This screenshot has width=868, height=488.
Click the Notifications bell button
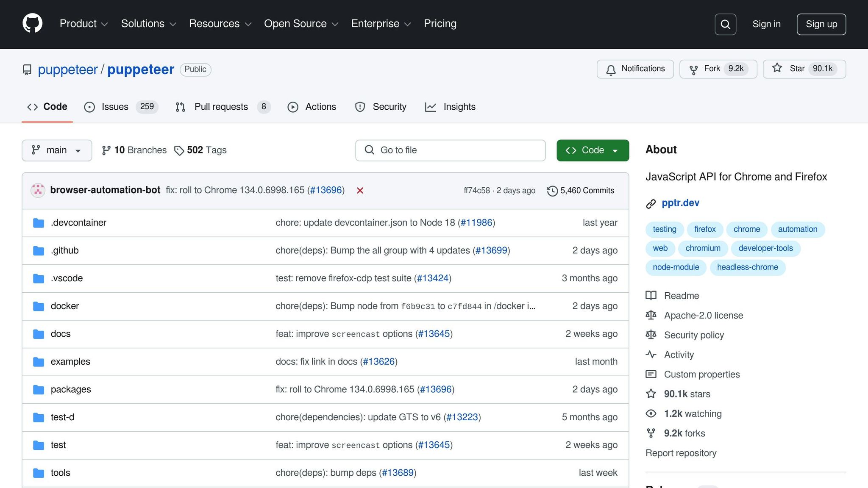635,69
